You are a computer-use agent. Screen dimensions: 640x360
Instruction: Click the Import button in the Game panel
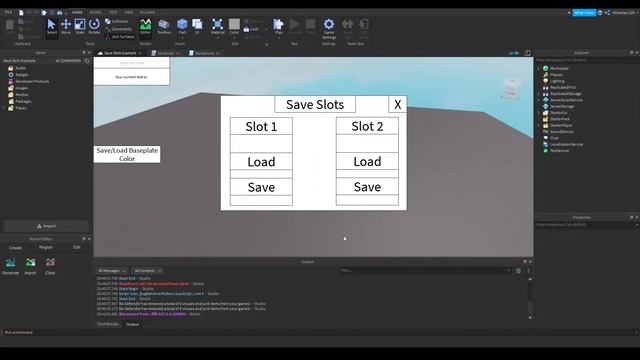[x=46, y=226]
